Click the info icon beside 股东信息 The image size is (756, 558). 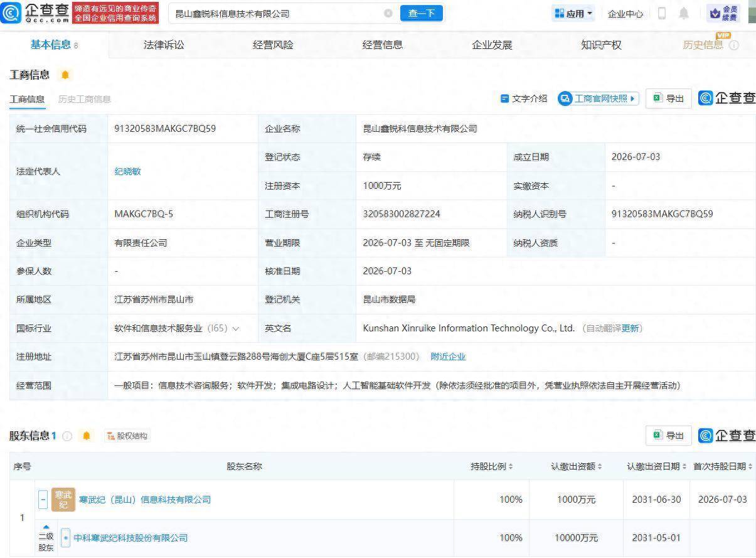coord(67,436)
